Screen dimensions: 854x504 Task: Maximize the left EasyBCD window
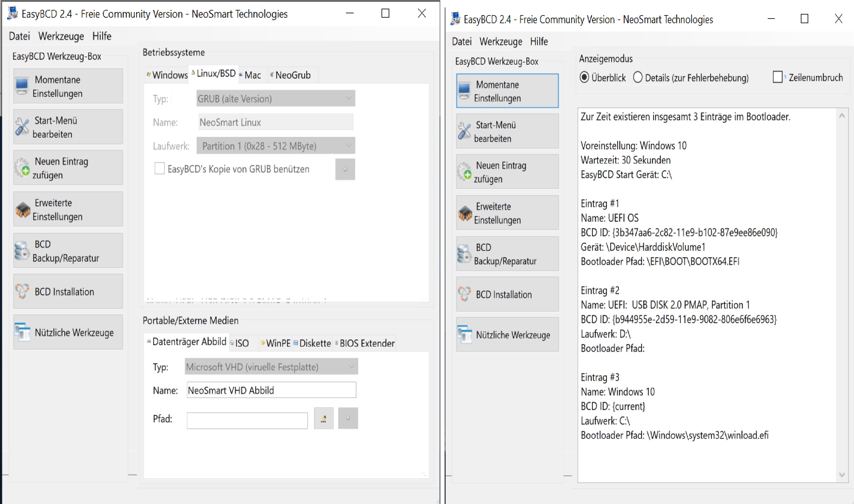(385, 13)
